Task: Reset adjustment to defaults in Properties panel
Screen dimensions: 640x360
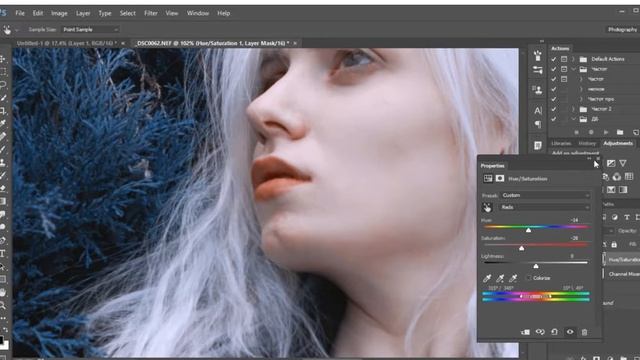Action: pyautogui.click(x=555, y=332)
